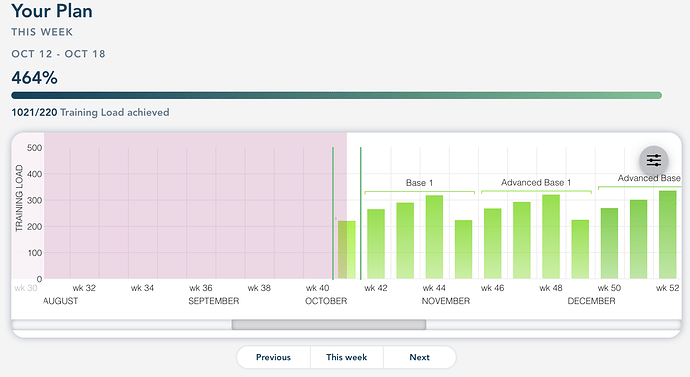Viewport: 690px width, 377px height.
Task: Click the Advanced Base 1 phase label
Action: pos(536,182)
